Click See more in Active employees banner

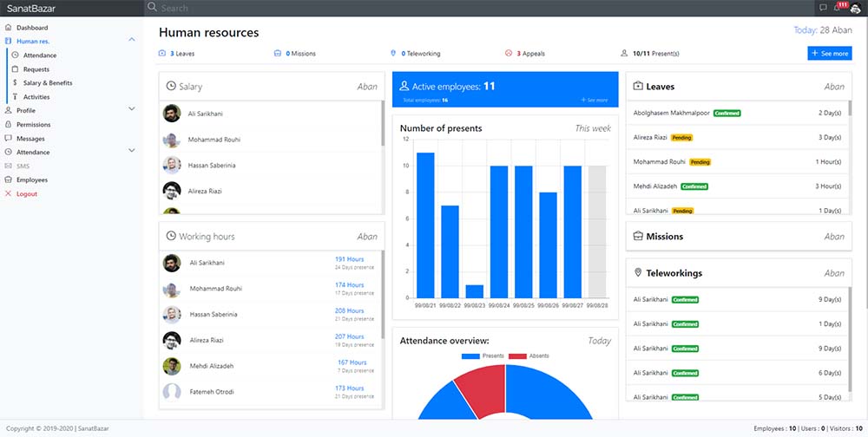[594, 100]
